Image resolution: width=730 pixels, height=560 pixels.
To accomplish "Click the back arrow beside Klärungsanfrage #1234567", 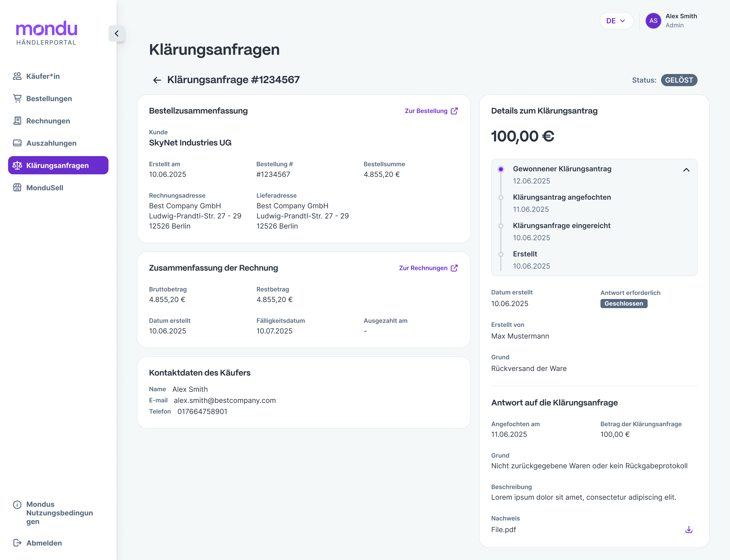I will tap(157, 80).
